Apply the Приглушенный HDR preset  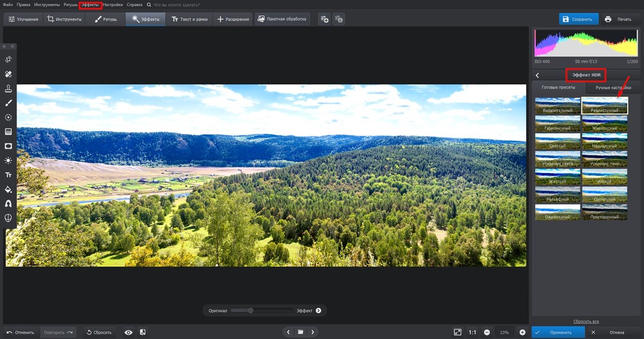point(605,212)
